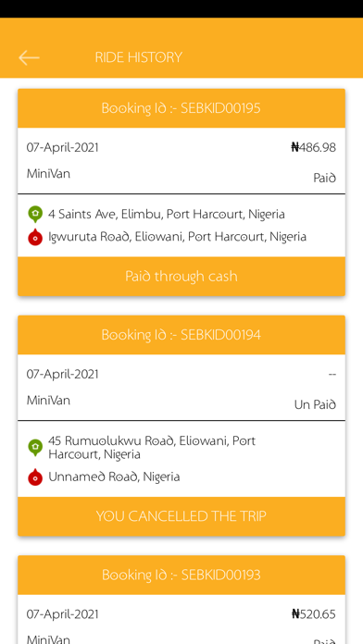The width and height of the screenshot is (363, 644).
Task: Click the 4 Saints Ave pickup address
Action: tap(167, 214)
